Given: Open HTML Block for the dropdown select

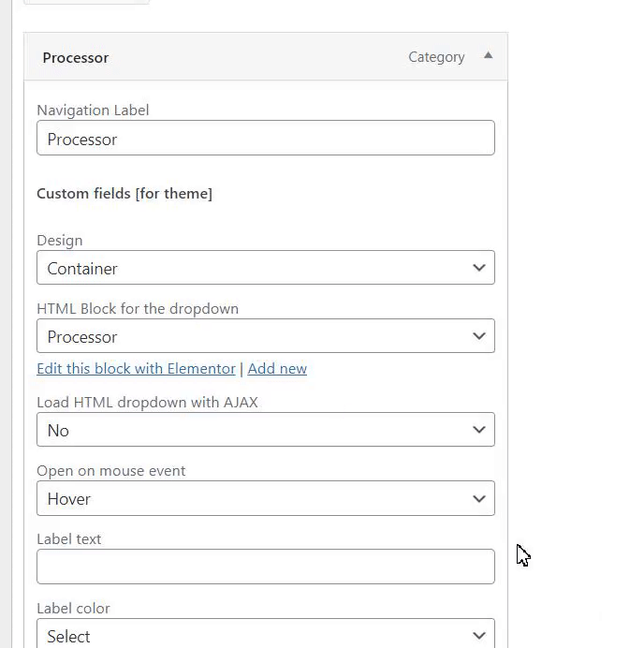Looking at the screenshot, I should [x=253, y=336].
